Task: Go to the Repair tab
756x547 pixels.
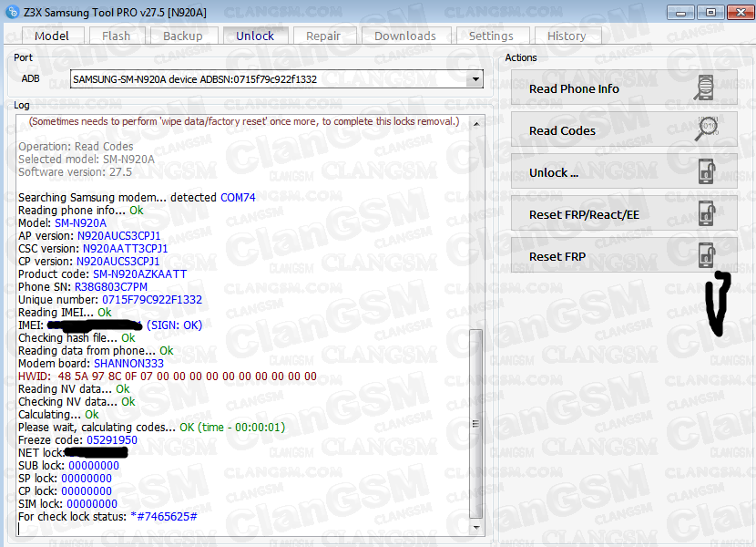Action: click(323, 36)
